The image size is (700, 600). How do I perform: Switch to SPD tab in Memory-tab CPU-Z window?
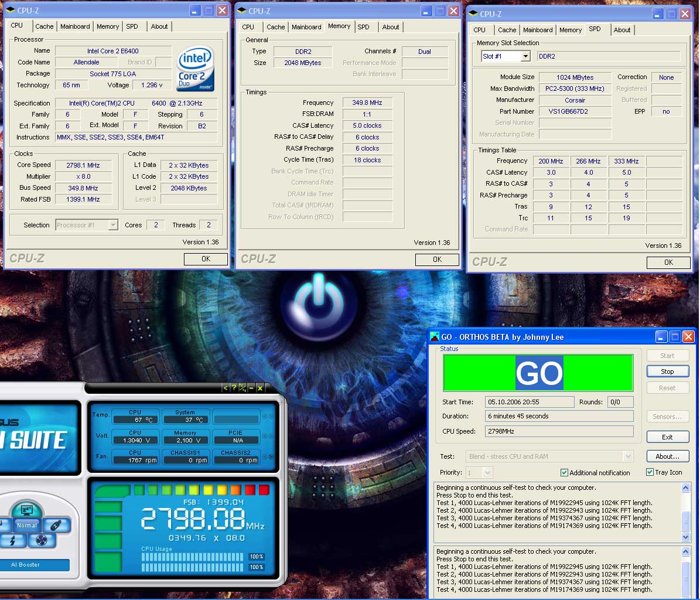tap(363, 27)
